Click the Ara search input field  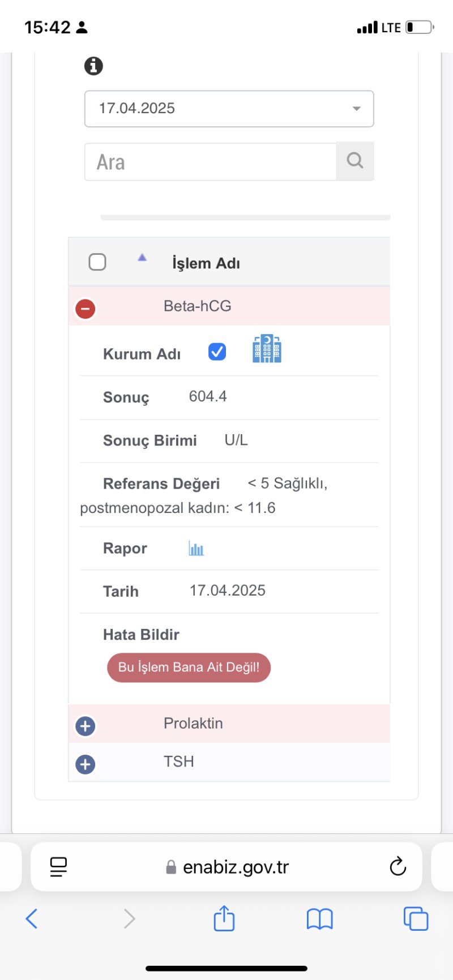tap(210, 162)
